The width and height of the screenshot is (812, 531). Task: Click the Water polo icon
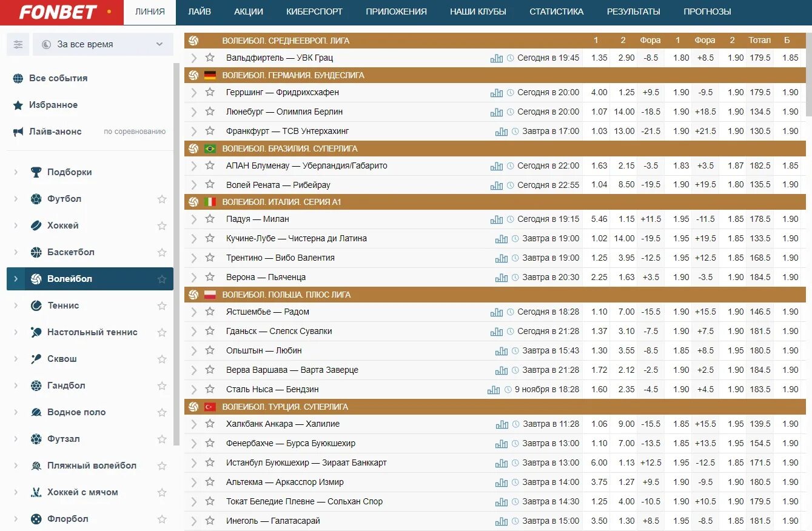pos(36,412)
